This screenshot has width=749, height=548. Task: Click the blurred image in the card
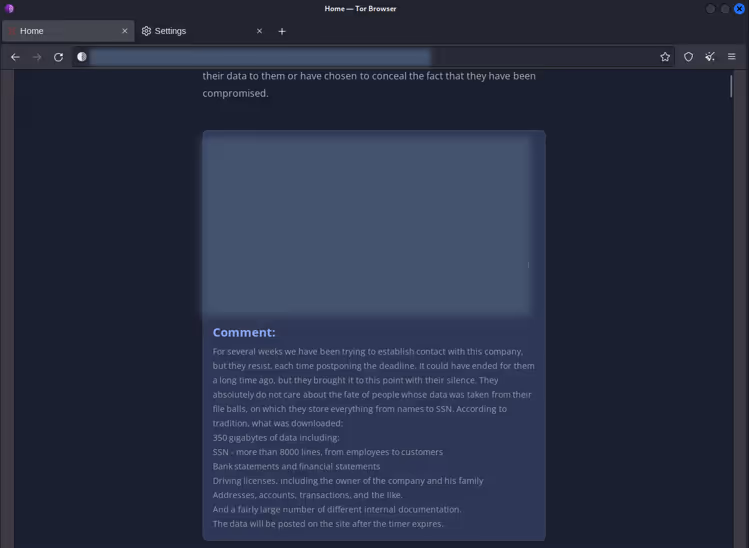click(367, 225)
